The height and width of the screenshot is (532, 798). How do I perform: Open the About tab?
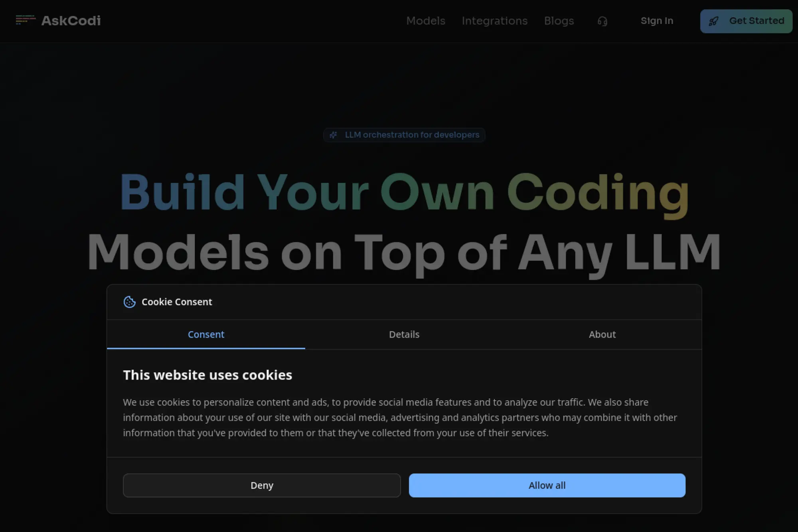602,334
